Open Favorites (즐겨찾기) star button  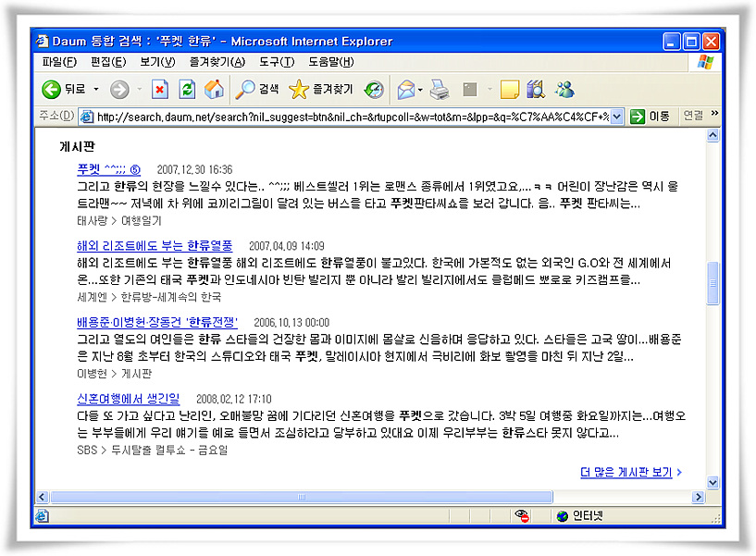(x=320, y=89)
